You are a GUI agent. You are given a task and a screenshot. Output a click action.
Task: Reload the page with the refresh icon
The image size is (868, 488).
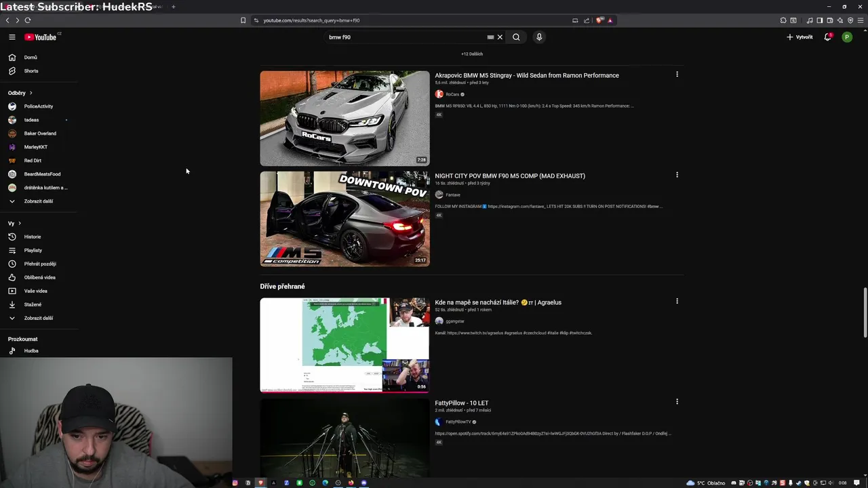click(x=28, y=20)
